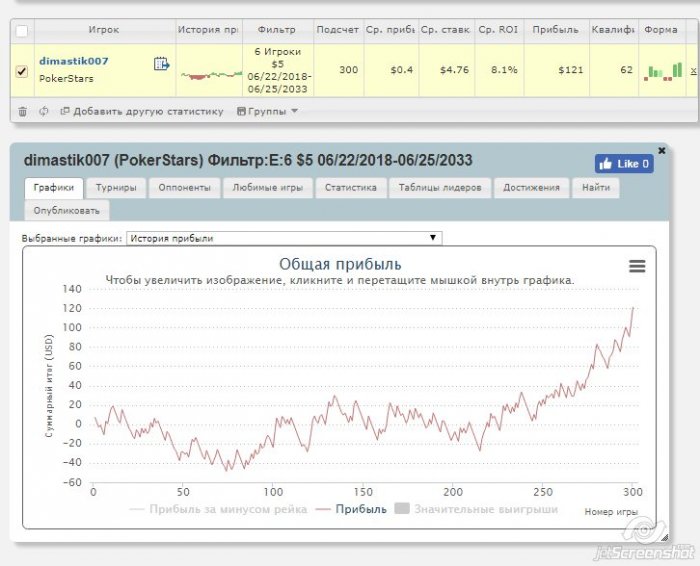Click the peak of the profit line at 120

point(633,308)
